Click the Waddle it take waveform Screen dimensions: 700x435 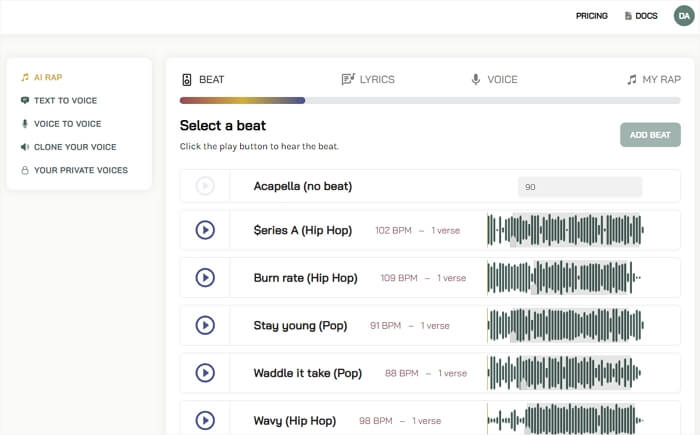(564, 372)
